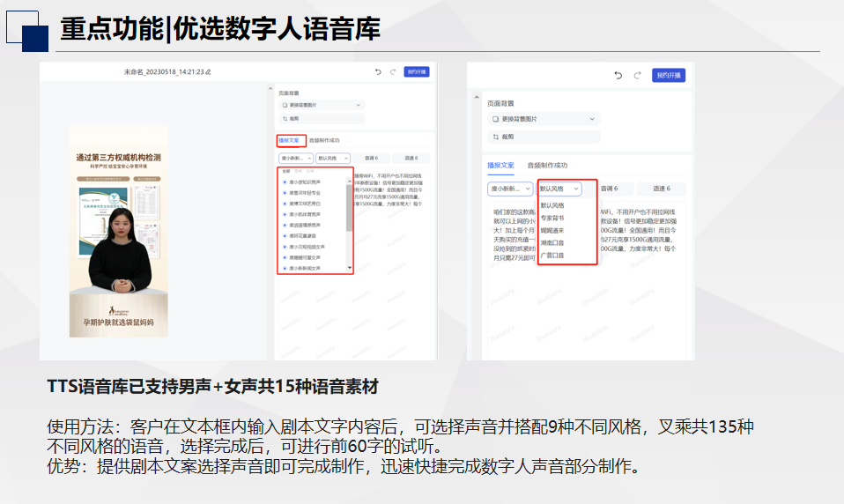Collapse the 默认风格 style dropdown in the right editor
Viewport: 844px width, 504px height.
559,189
